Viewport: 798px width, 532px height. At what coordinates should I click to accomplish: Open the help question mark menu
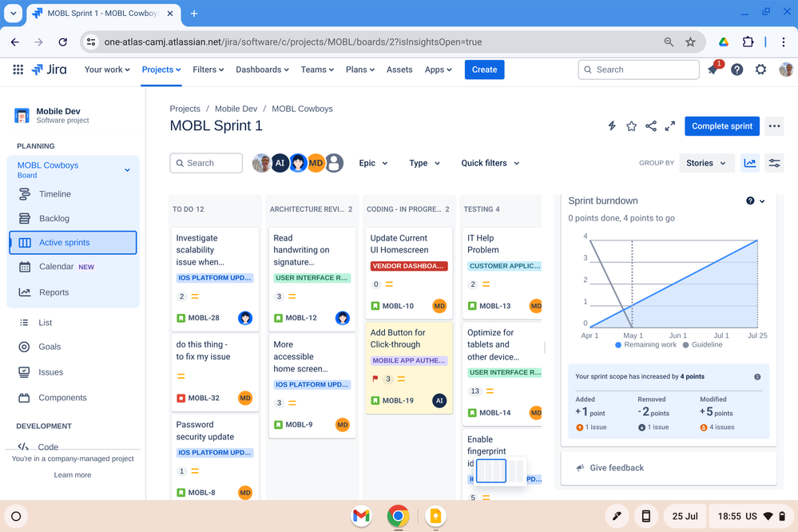[x=736, y=69]
